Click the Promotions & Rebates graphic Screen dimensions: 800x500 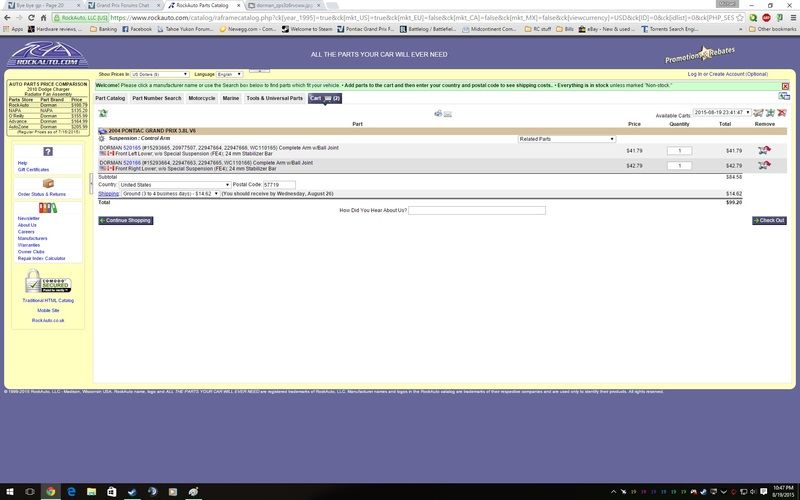pos(700,55)
